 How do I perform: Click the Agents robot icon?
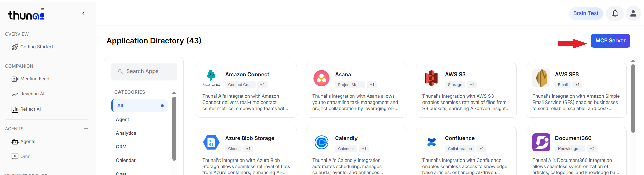(x=15, y=142)
